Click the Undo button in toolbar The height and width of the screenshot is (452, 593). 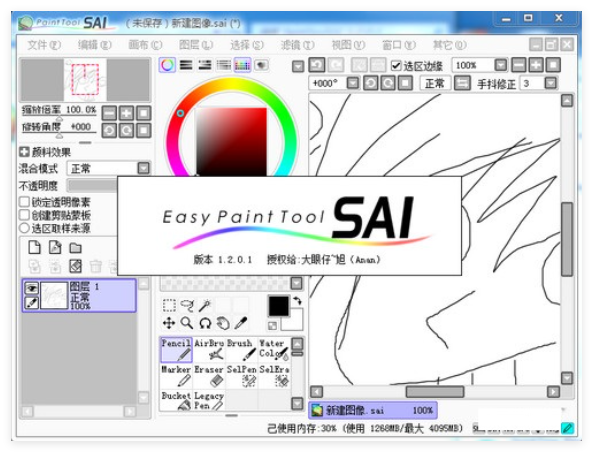[317, 65]
